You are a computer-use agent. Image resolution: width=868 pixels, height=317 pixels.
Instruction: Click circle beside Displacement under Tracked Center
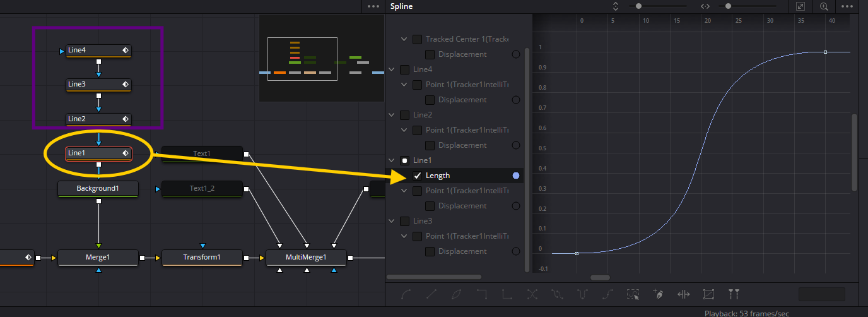[x=516, y=54]
